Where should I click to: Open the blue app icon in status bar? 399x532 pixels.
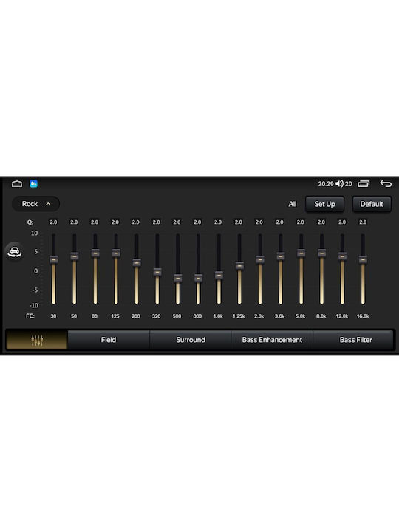(33, 183)
